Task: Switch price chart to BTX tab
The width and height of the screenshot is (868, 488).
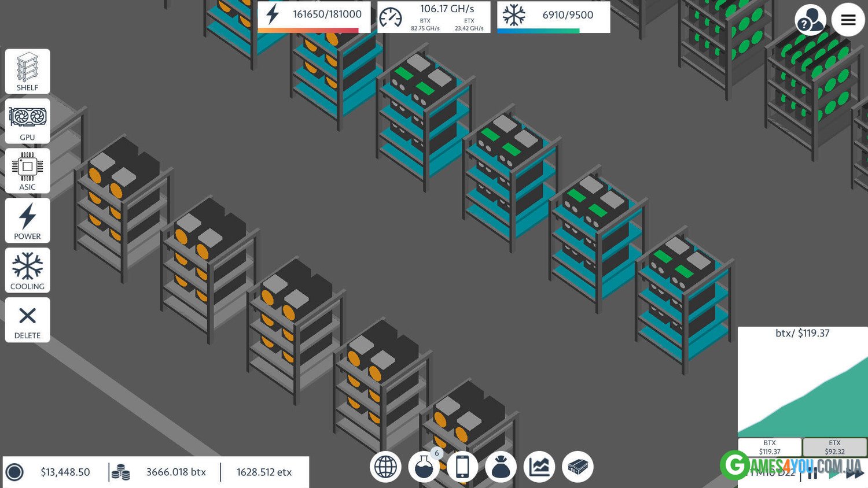Action: 770,447
